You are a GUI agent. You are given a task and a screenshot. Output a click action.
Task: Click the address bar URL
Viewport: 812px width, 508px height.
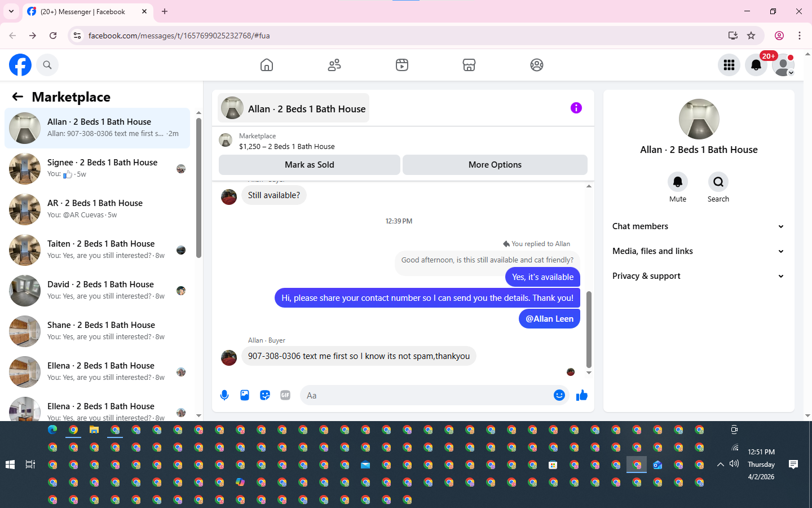[x=179, y=36]
